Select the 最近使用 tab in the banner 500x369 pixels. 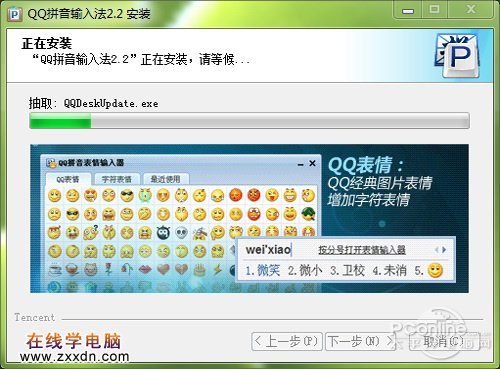(165, 179)
